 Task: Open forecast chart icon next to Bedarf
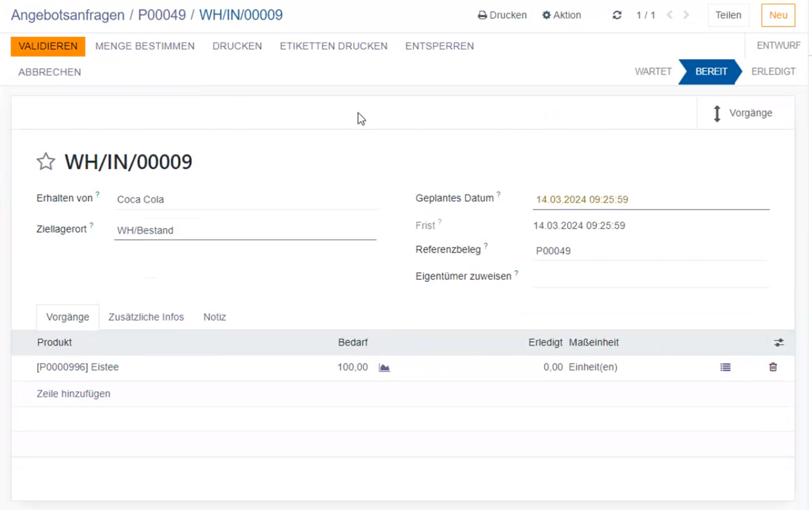click(384, 368)
